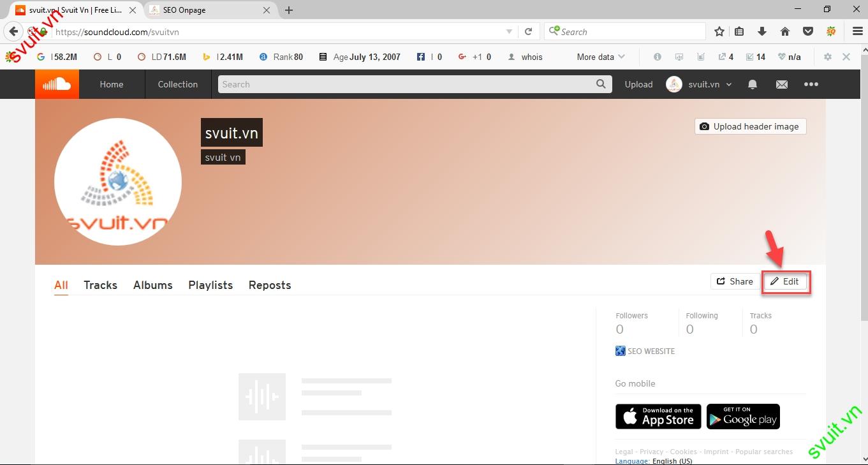
Task: Bookmark this page with the star icon
Action: (719, 31)
